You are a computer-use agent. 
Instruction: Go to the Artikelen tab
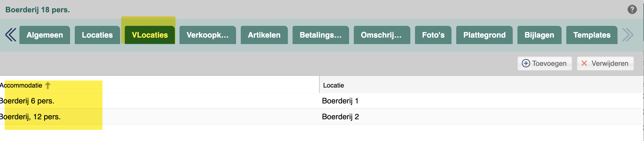point(264,35)
